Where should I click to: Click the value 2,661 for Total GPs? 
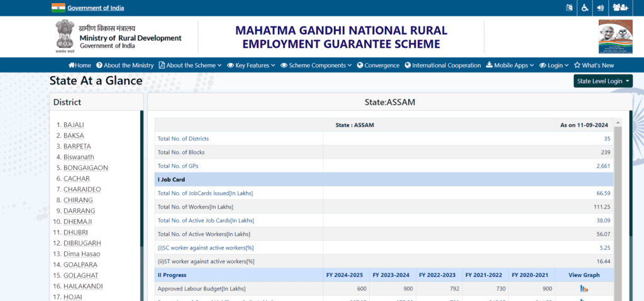point(603,166)
